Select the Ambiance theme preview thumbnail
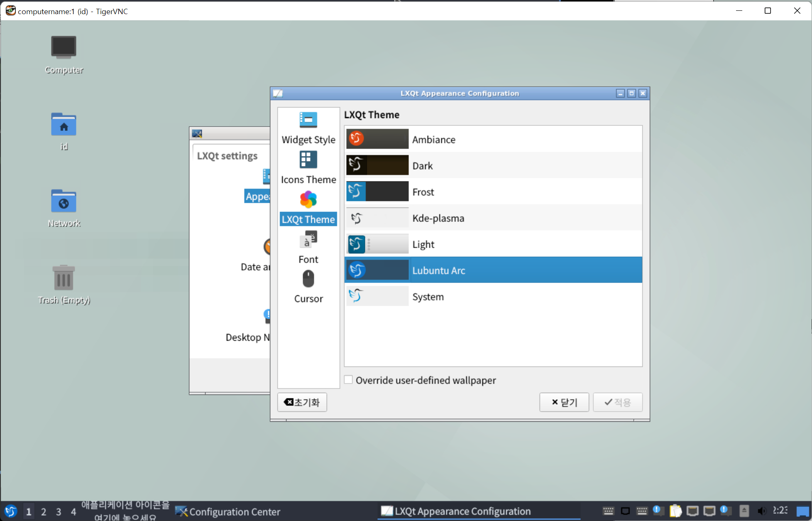Image resolution: width=812 pixels, height=521 pixels. click(377, 139)
